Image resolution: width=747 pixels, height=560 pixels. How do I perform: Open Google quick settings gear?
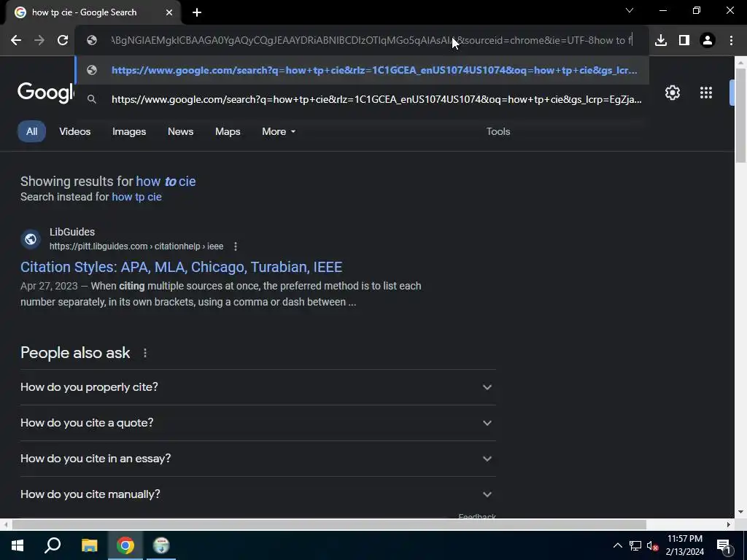coord(672,93)
